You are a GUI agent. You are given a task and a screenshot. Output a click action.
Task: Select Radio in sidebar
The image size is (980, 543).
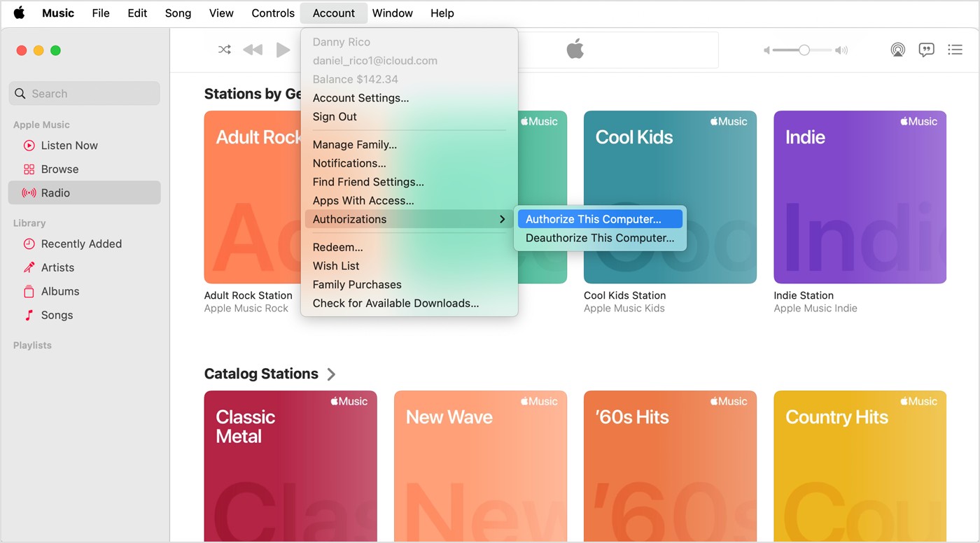coord(84,193)
